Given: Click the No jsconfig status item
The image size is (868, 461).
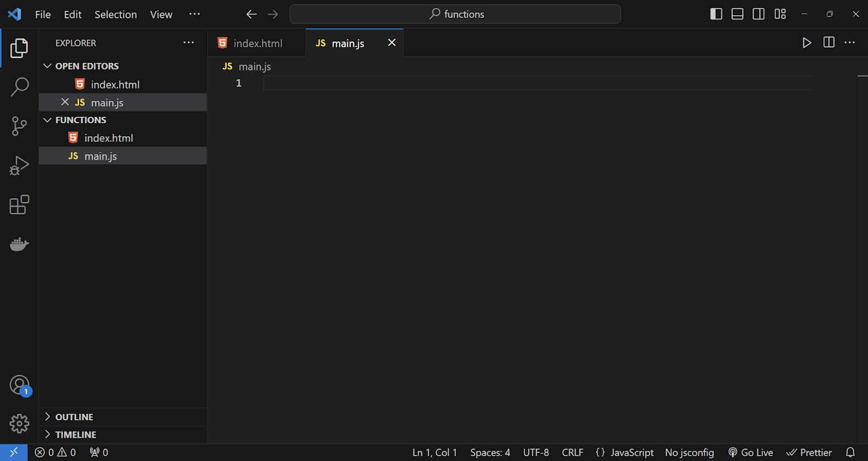Looking at the screenshot, I should [690, 452].
